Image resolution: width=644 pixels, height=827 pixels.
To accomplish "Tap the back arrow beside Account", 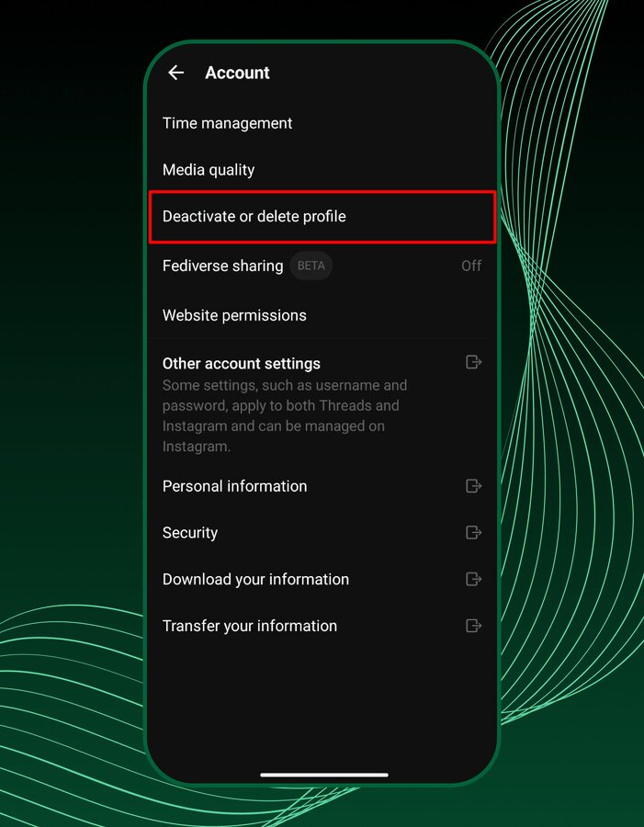I will [x=176, y=73].
